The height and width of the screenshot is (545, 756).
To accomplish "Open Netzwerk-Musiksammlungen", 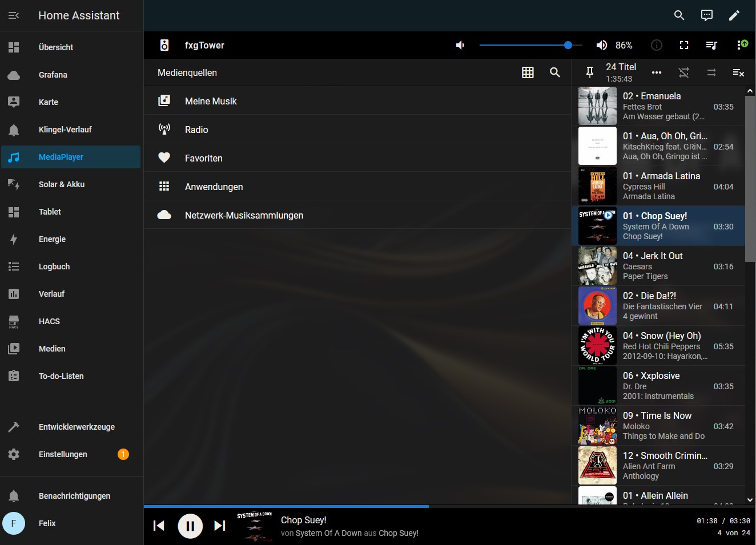I will point(244,215).
